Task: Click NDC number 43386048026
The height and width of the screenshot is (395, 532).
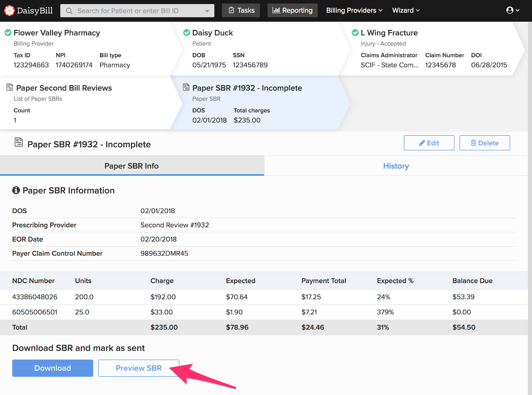Action: (35, 297)
